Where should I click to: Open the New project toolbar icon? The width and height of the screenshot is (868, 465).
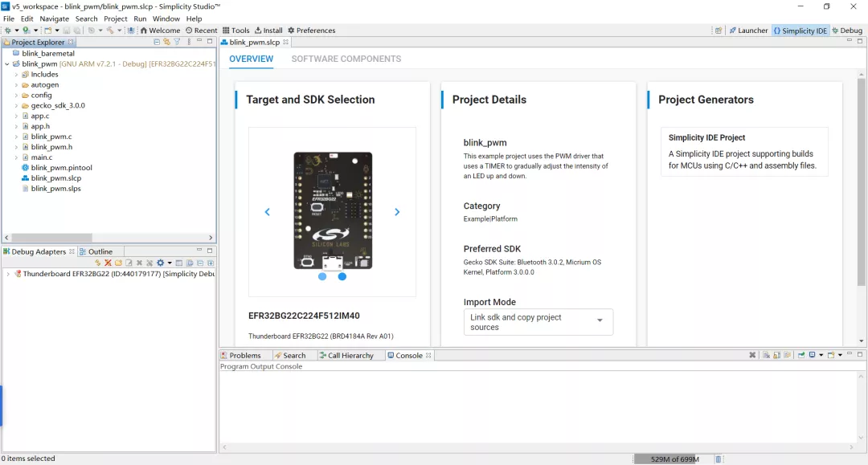pos(48,31)
